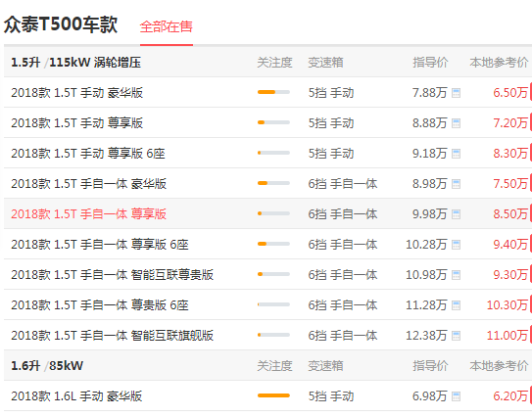Image resolution: width=532 pixels, height=417 pixels.
Task: Open calculator icon beside 8.98万 price
Action: pyautogui.click(x=456, y=184)
